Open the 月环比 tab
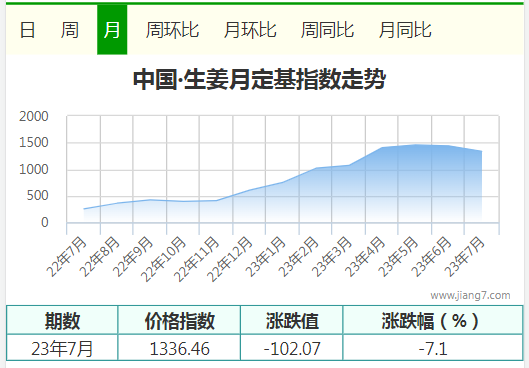The width and height of the screenshot is (529, 368). coord(250,30)
